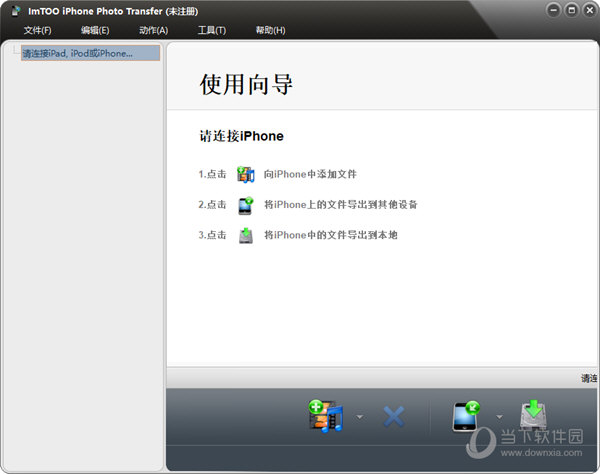The image size is (600, 474).
Task: Click step 1 add files icon in guide
Action: [x=245, y=174]
